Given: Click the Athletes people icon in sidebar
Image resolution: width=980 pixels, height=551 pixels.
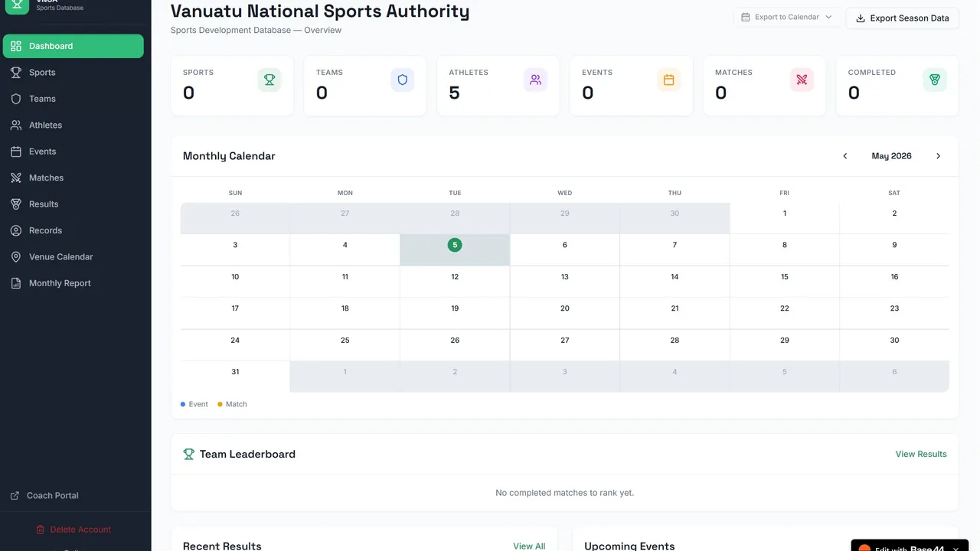Looking at the screenshot, I should tap(15, 126).
